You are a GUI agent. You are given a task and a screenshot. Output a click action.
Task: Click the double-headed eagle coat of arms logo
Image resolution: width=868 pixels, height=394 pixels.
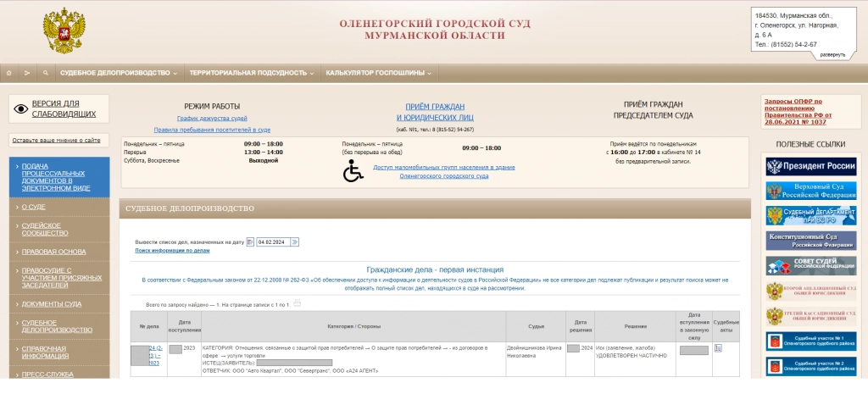(x=64, y=31)
